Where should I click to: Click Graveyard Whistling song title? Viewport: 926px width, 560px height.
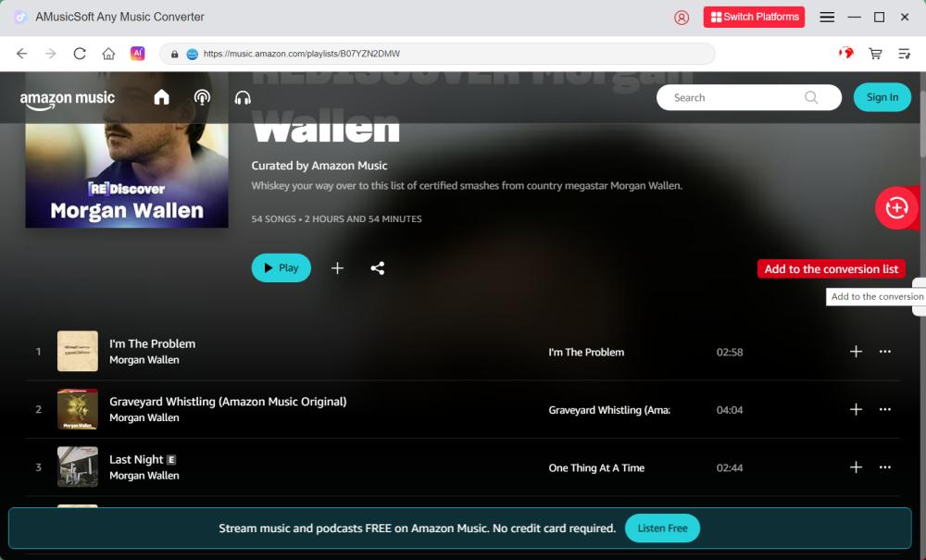point(228,402)
